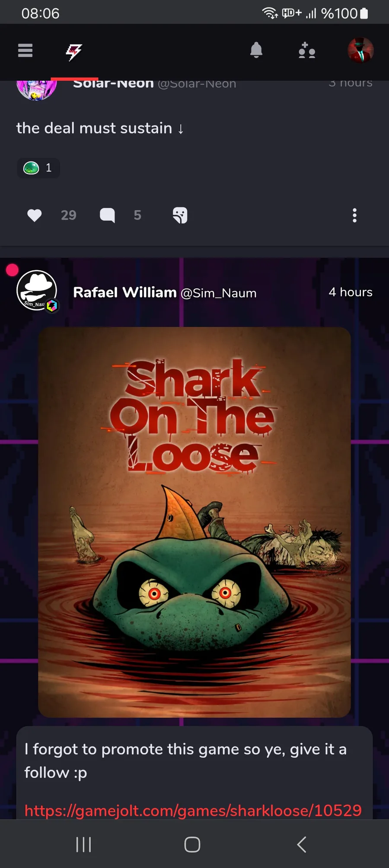Open the Solar-Neon profile name

pyautogui.click(x=113, y=83)
